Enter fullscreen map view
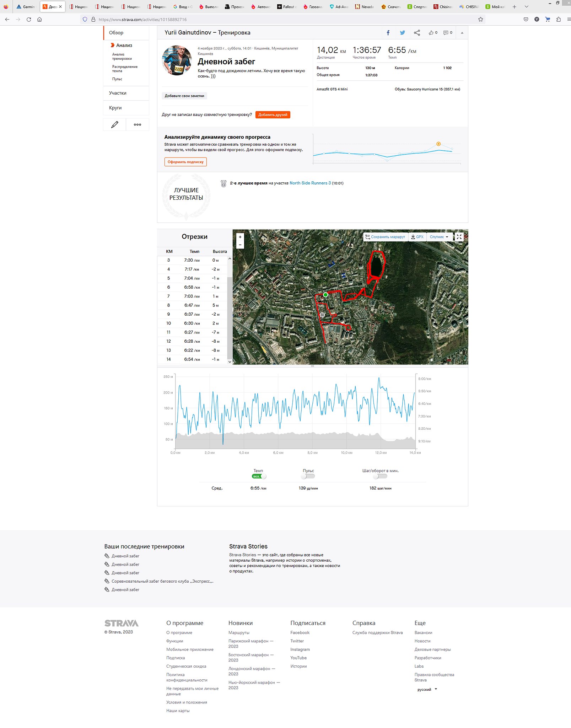Image resolution: width=571 pixels, height=728 pixels. pyautogui.click(x=459, y=237)
